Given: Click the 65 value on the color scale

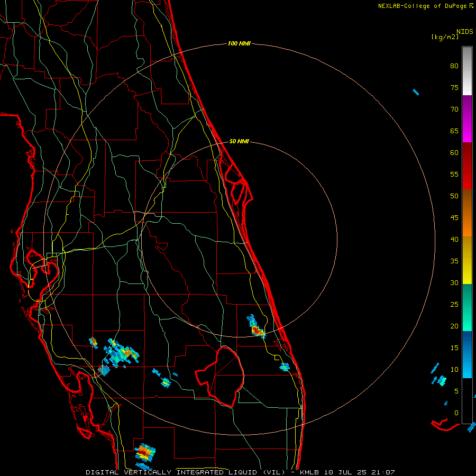Looking at the screenshot, I should (x=454, y=131).
